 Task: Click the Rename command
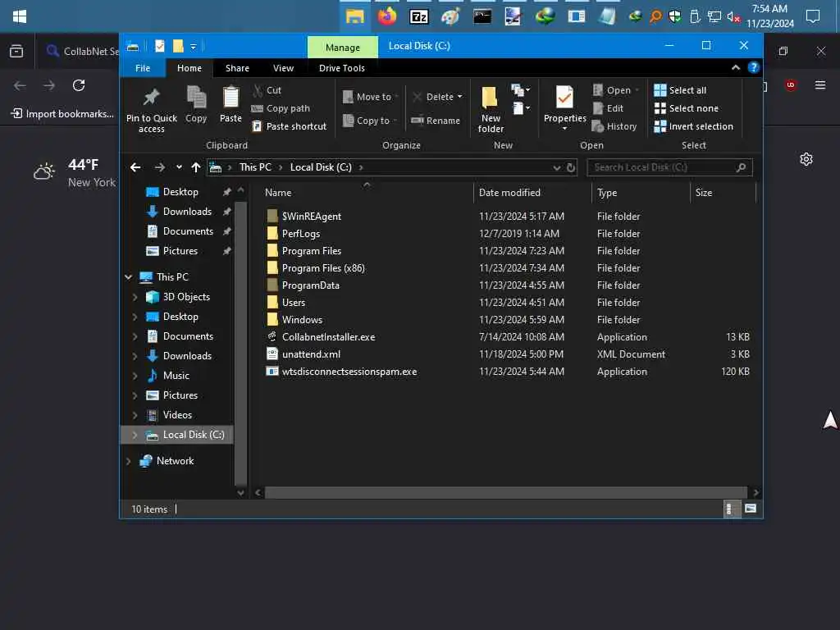point(436,121)
